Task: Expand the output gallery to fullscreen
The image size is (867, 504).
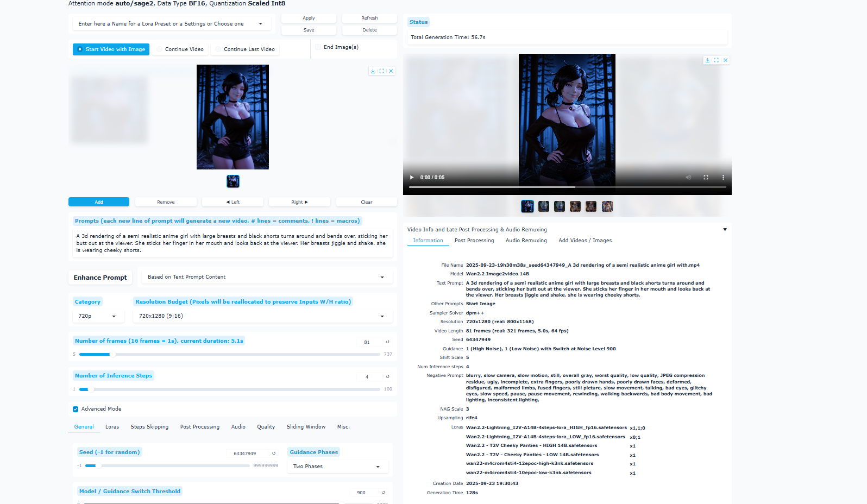Action: (x=717, y=60)
